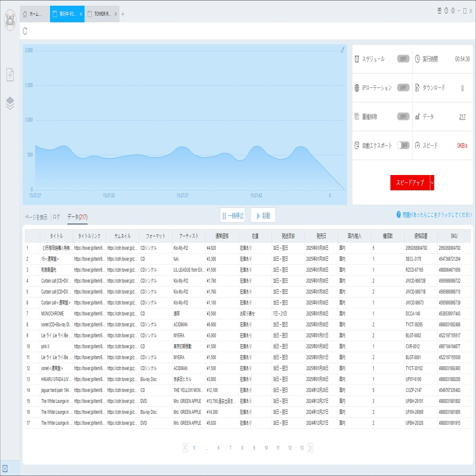476x476 pixels.
Task: Go to the next page with the right chevron
Action: pos(310,448)
